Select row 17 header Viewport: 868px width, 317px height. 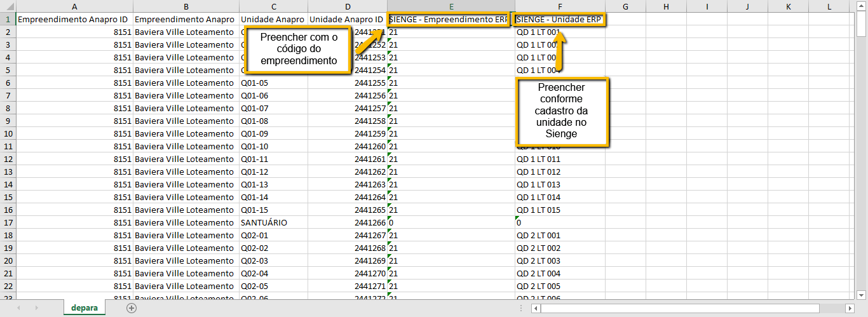[x=8, y=222]
